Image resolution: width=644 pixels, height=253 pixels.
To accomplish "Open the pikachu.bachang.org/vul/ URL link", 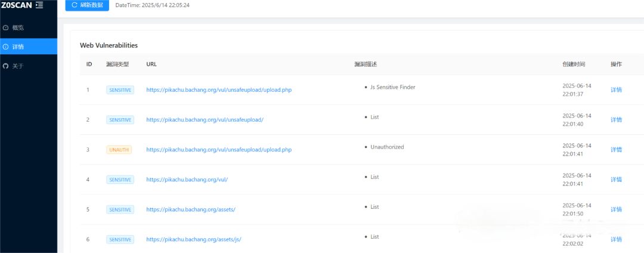I will pyautogui.click(x=187, y=180).
